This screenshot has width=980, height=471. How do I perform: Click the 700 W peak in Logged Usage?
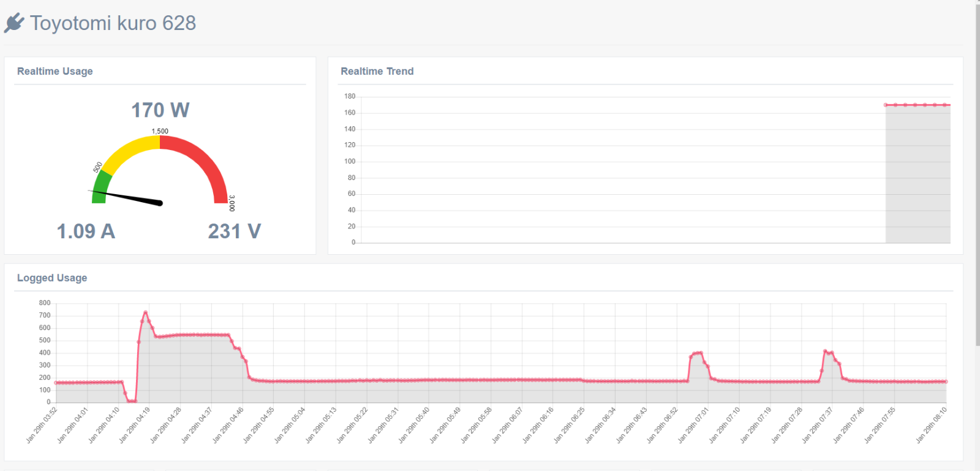[145, 312]
